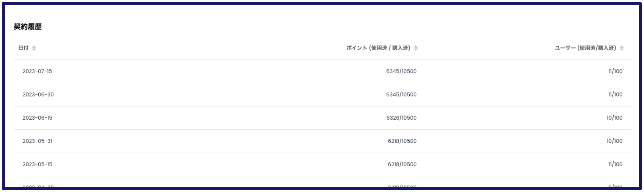Screen dimensions: 644x192
Task: Click sort icon beside ポイント (使用済 / 購入済)
Action: click(x=416, y=48)
